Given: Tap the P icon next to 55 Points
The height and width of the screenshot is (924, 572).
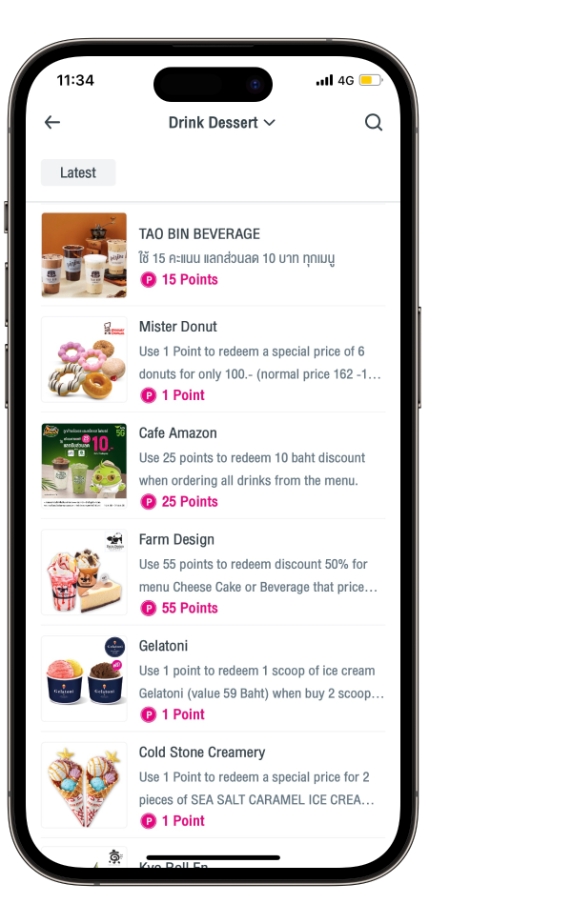Looking at the screenshot, I should pyautogui.click(x=149, y=608).
